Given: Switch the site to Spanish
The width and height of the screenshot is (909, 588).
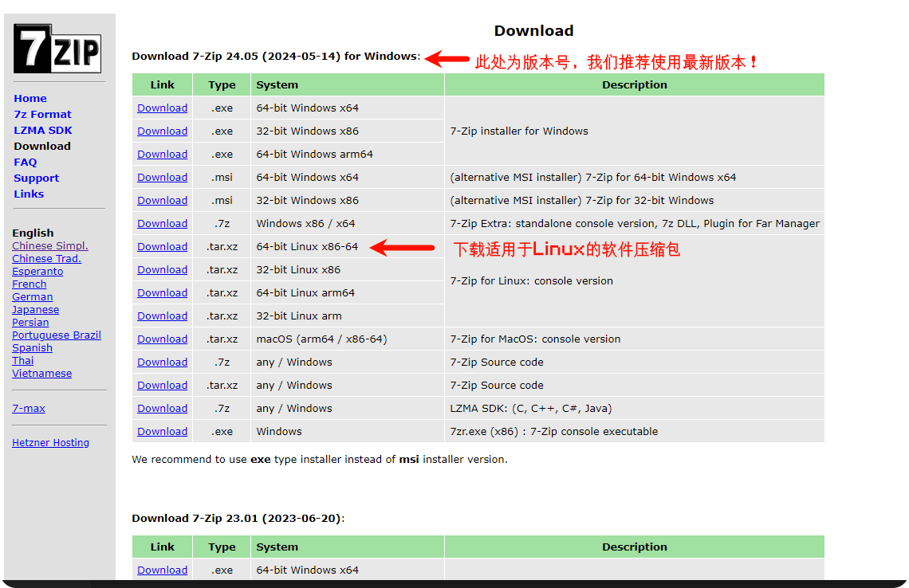Looking at the screenshot, I should coord(32,347).
